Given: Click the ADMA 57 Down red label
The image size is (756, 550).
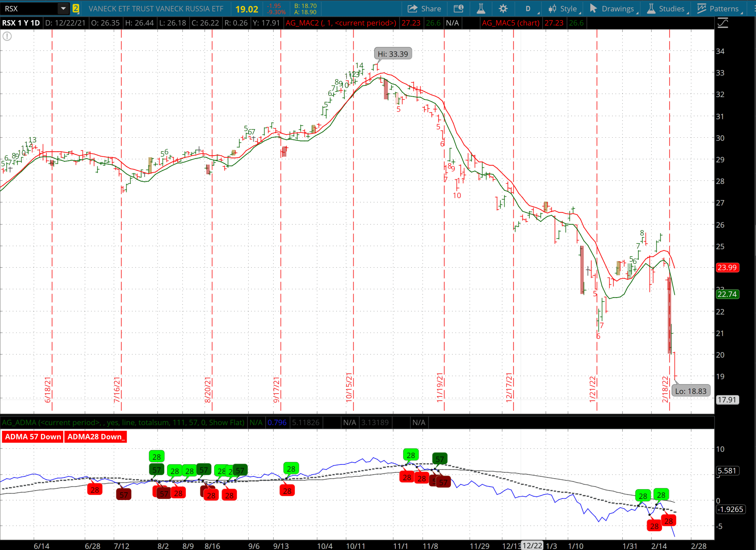Looking at the screenshot, I should [x=33, y=437].
